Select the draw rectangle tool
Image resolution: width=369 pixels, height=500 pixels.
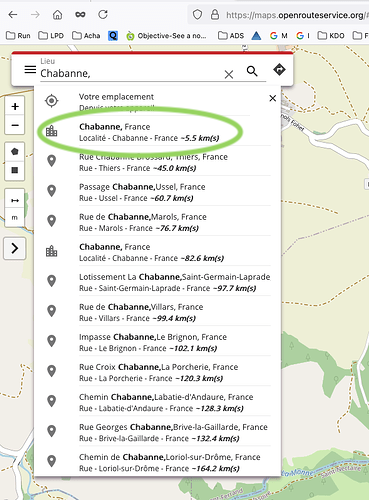coord(15,170)
